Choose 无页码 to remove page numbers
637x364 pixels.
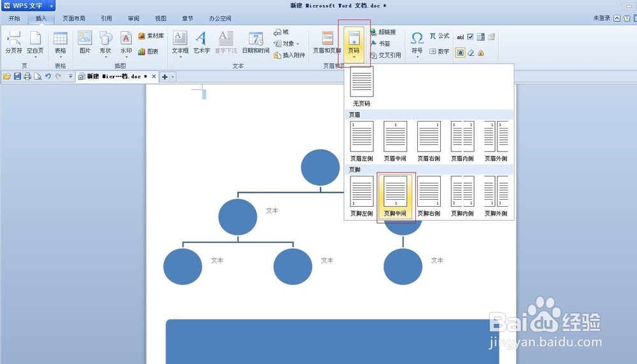click(x=362, y=87)
